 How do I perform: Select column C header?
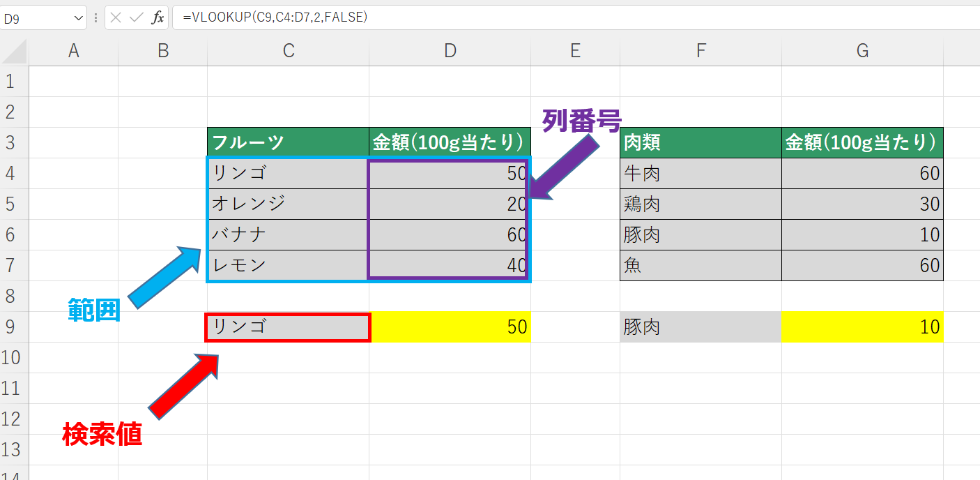point(288,51)
